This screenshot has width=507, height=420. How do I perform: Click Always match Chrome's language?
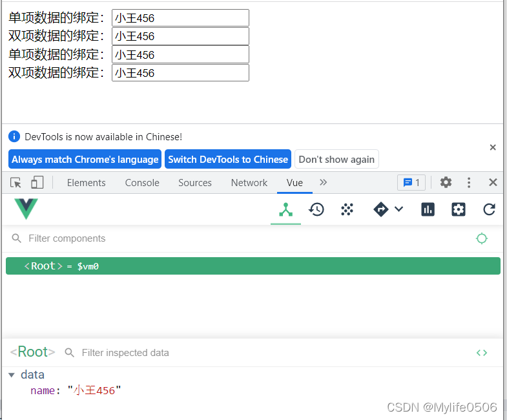(85, 159)
